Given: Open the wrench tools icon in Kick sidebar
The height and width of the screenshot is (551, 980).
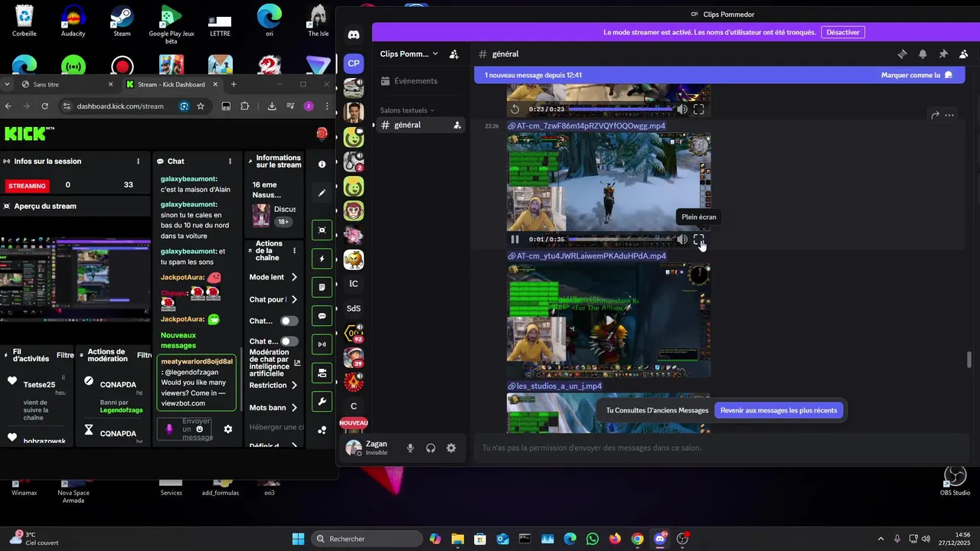Looking at the screenshot, I should click(322, 402).
